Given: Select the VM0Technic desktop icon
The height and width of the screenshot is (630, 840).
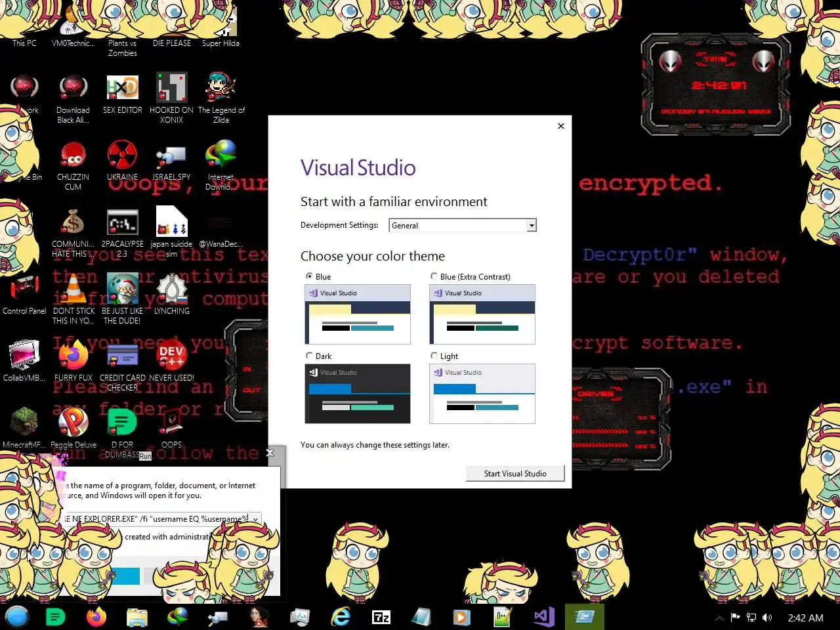Looking at the screenshot, I should (73, 26).
